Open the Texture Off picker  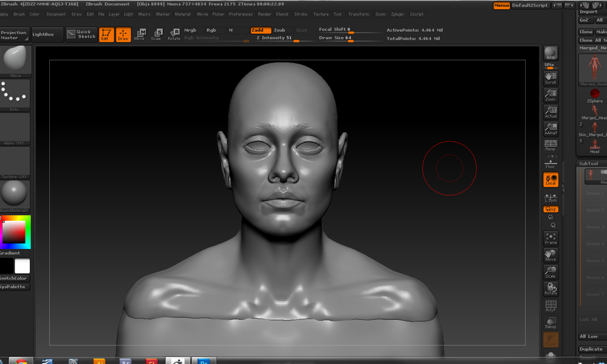(15, 163)
